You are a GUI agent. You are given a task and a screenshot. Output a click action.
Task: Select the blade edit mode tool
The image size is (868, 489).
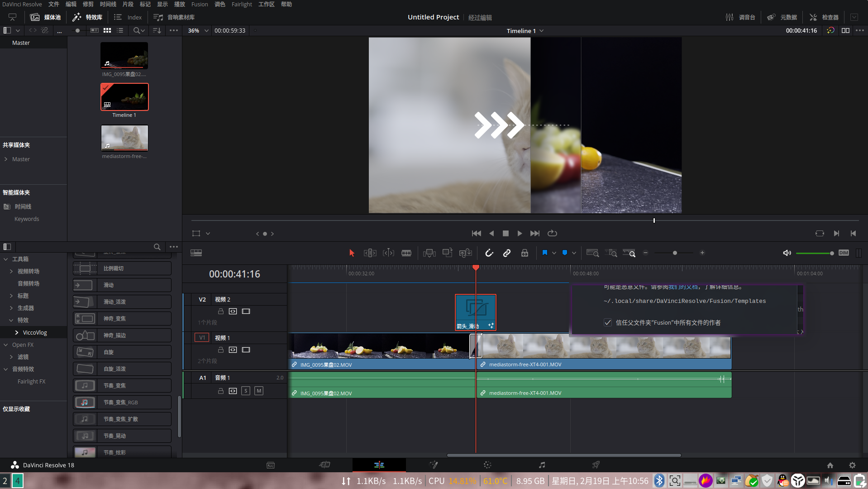click(406, 253)
